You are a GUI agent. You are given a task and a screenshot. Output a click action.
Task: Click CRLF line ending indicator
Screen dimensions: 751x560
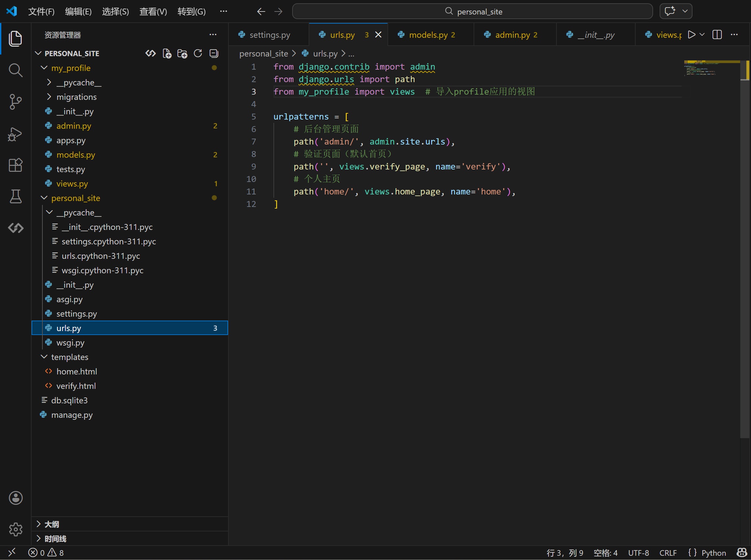(x=668, y=553)
